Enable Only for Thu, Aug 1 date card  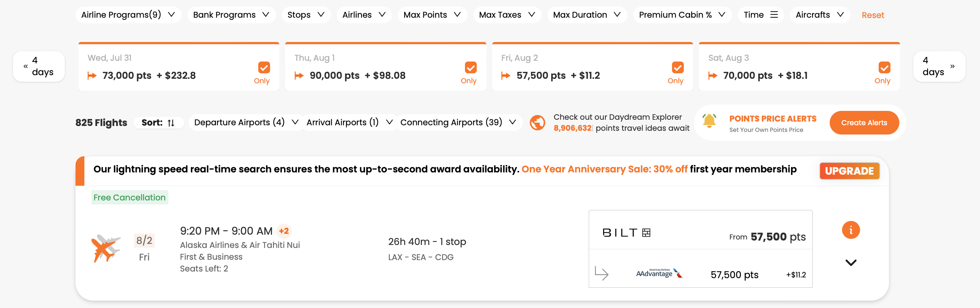tap(470, 67)
